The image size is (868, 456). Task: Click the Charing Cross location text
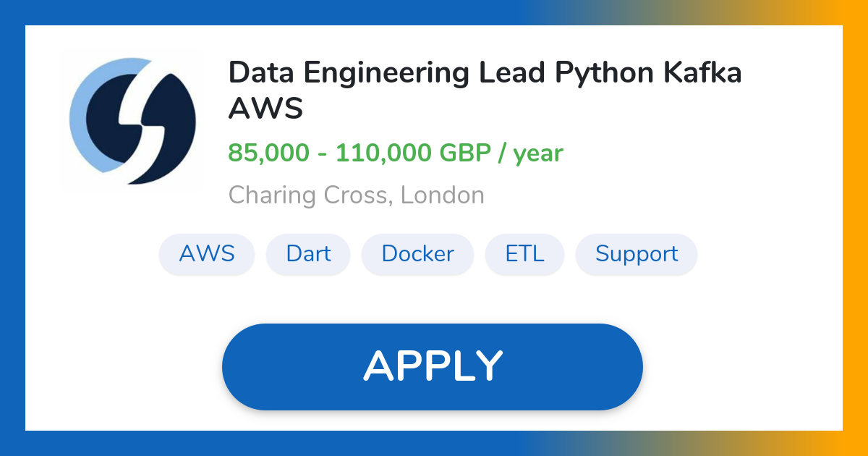[356, 194]
